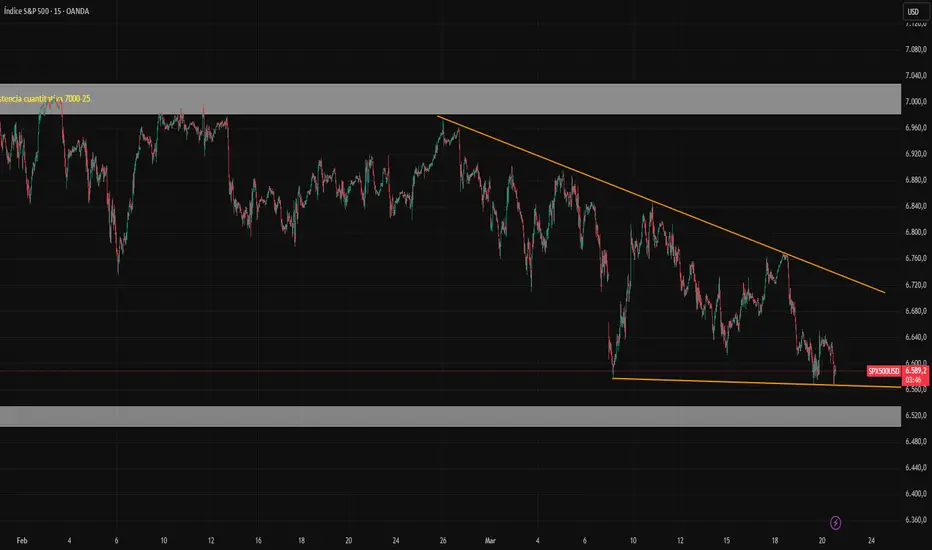Click the purple lightning bolt icon
Image resolution: width=932 pixels, height=550 pixels.
[835, 523]
